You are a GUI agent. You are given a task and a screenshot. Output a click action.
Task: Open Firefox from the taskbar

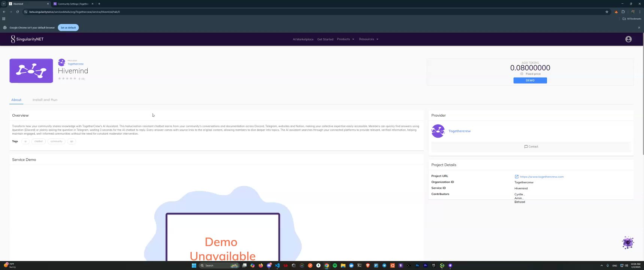[x=261, y=265]
